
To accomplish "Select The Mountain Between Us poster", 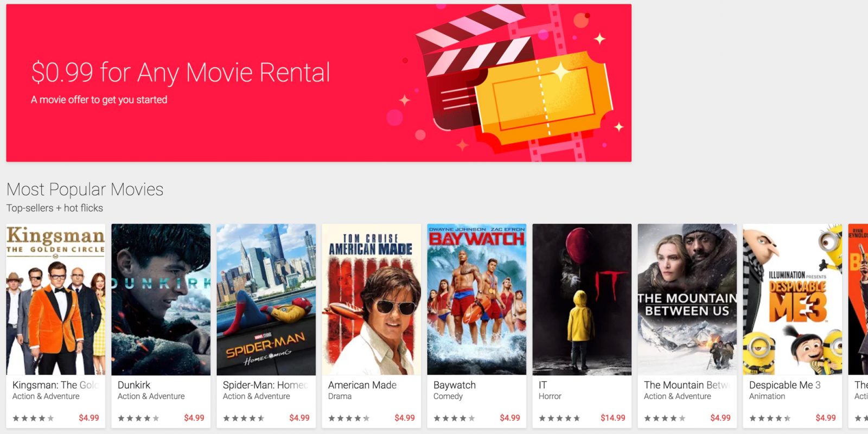I will point(687,299).
